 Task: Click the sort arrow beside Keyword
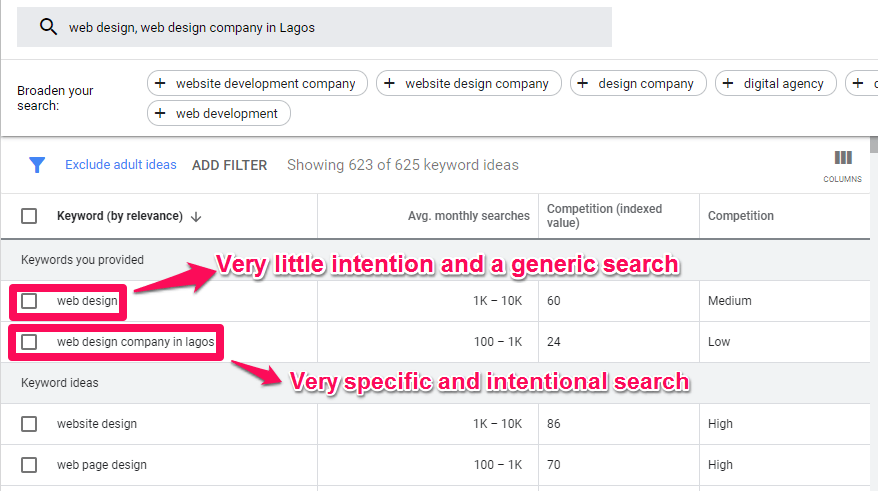196,216
